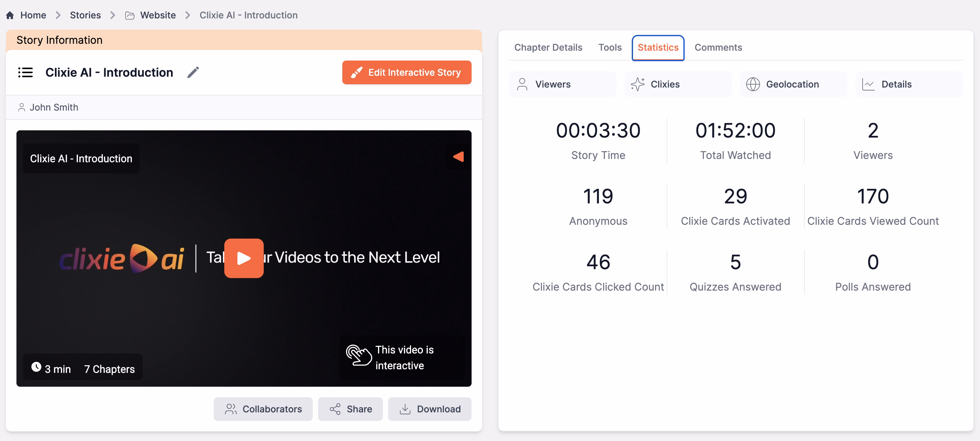Open the Website folder breadcrumb
The height and width of the screenshot is (441, 980).
click(158, 15)
